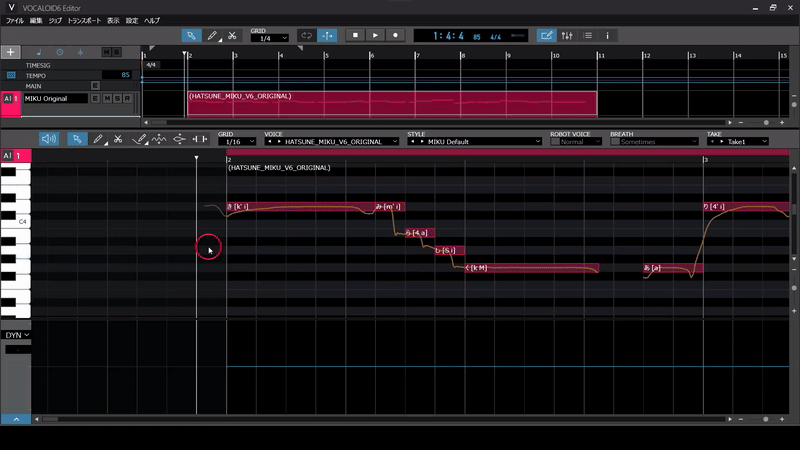Enable the ROBOT VOICE checkbox

[555, 142]
